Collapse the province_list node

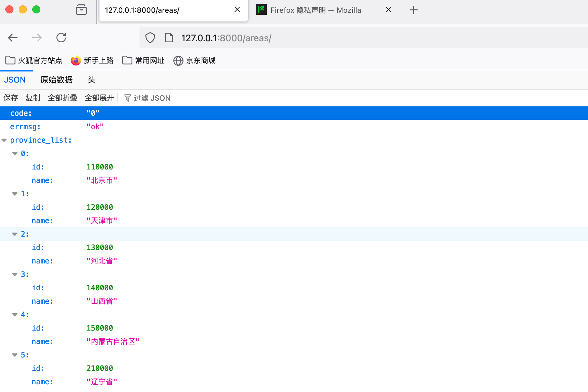4,140
